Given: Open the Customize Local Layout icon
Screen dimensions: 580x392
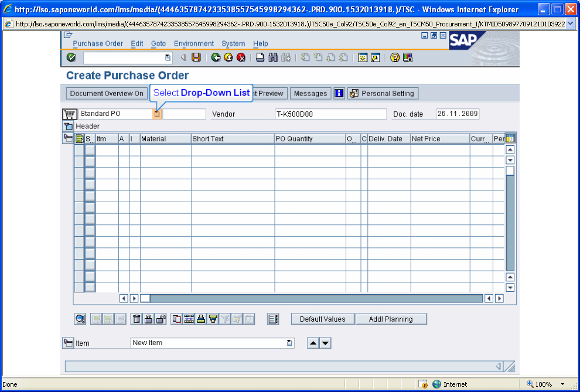Looking at the screenshot, I should [408, 57].
